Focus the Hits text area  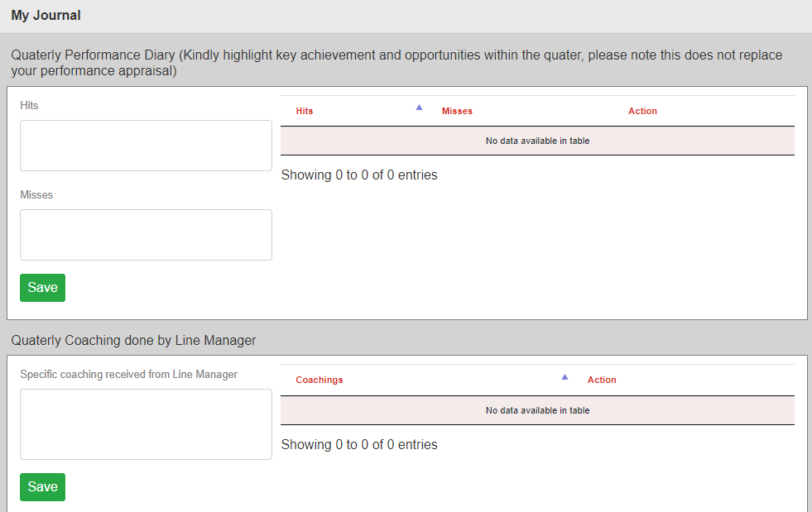(146, 146)
